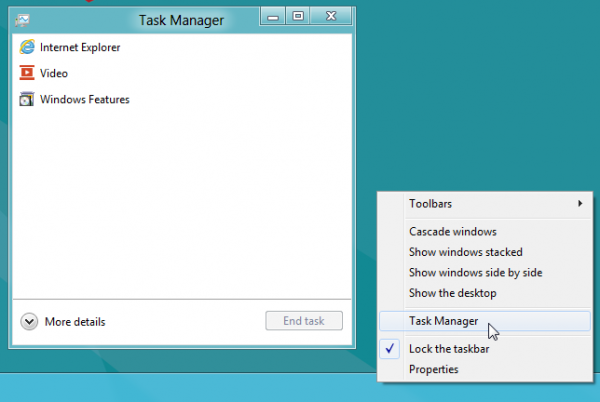Viewport: 600px width, 402px height.
Task: Minimize the Task Manager window
Action: 273,16
